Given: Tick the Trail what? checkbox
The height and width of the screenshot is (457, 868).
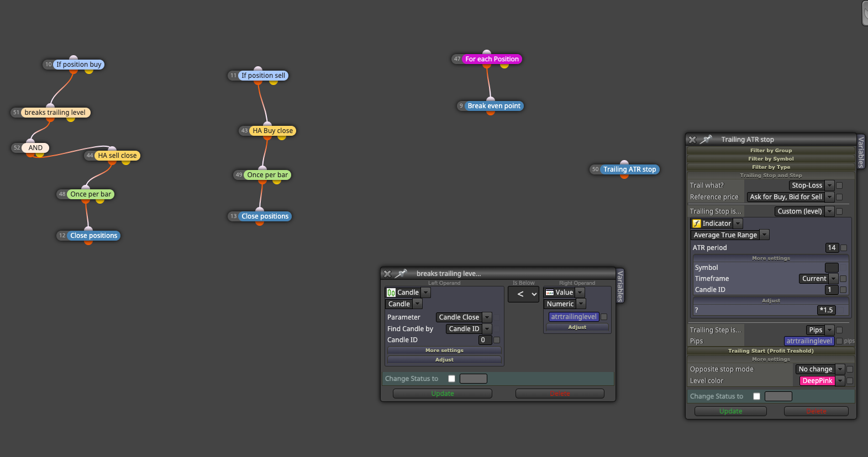Looking at the screenshot, I should pos(839,185).
